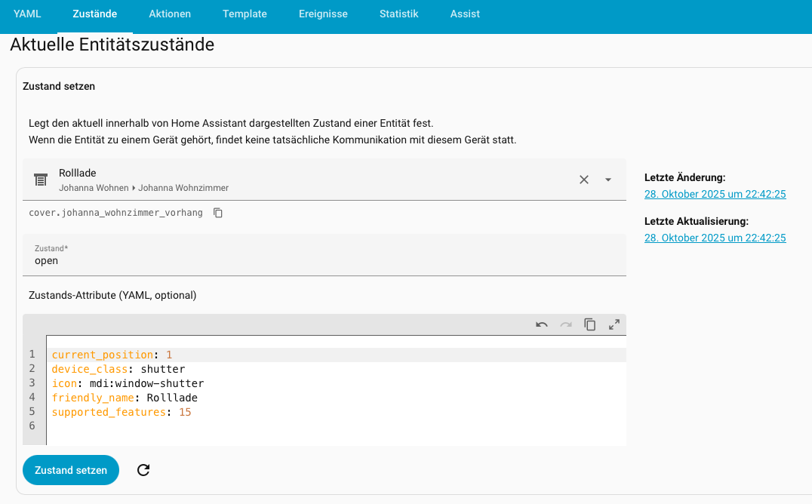Open the Aktionen tab
This screenshot has width=812, height=504.
click(170, 14)
